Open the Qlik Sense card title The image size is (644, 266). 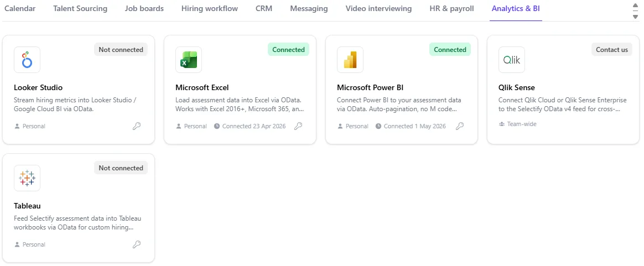pyautogui.click(x=517, y=87)
